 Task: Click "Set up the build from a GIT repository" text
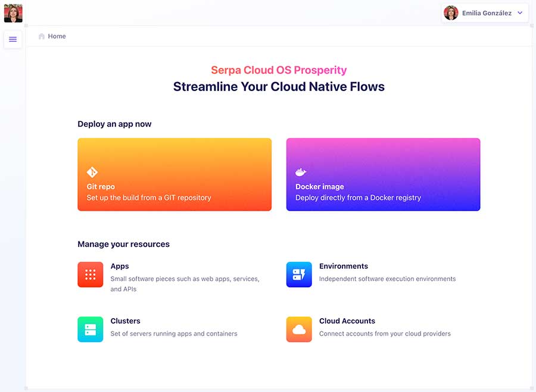149,197
